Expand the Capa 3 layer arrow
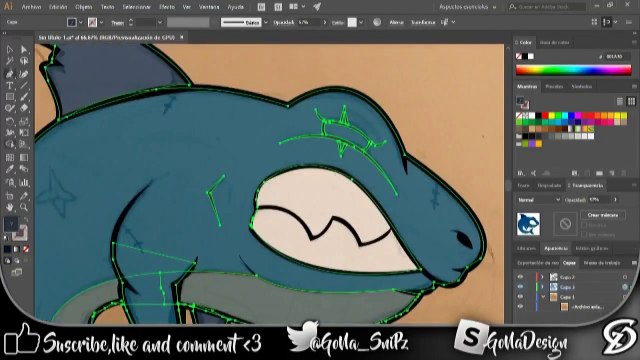This screenshot has height=360, width=640. 542,287
